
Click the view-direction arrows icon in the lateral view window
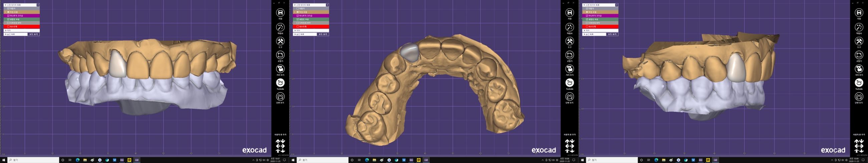[859, 146]
